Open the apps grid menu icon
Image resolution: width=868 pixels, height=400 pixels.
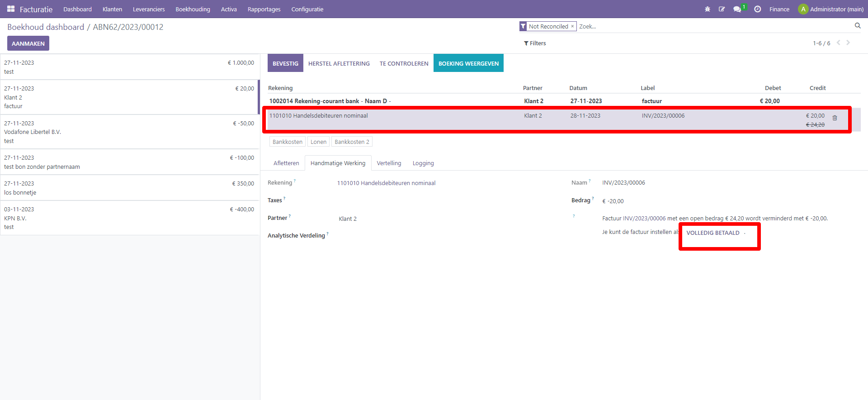click(x=11, y=9)
